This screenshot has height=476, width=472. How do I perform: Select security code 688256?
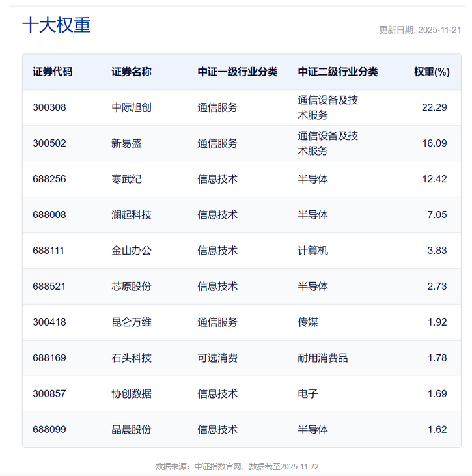49,179
